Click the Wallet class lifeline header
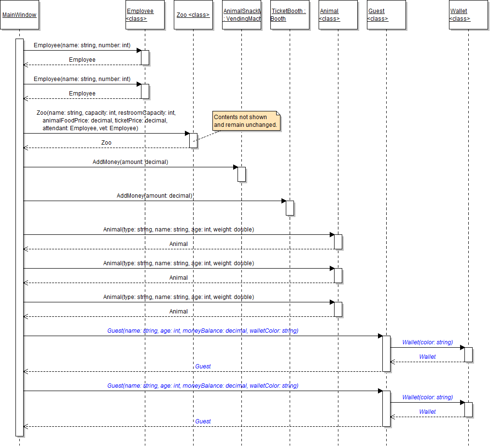This screenshot has width=490, height=448. pos(468,15)
